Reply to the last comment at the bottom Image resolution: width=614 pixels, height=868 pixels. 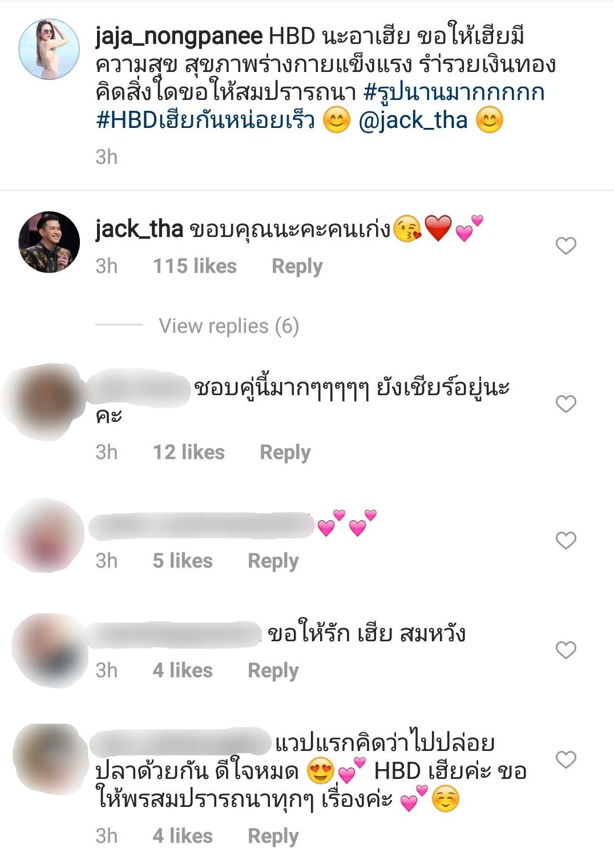click(x=273, y=837)
